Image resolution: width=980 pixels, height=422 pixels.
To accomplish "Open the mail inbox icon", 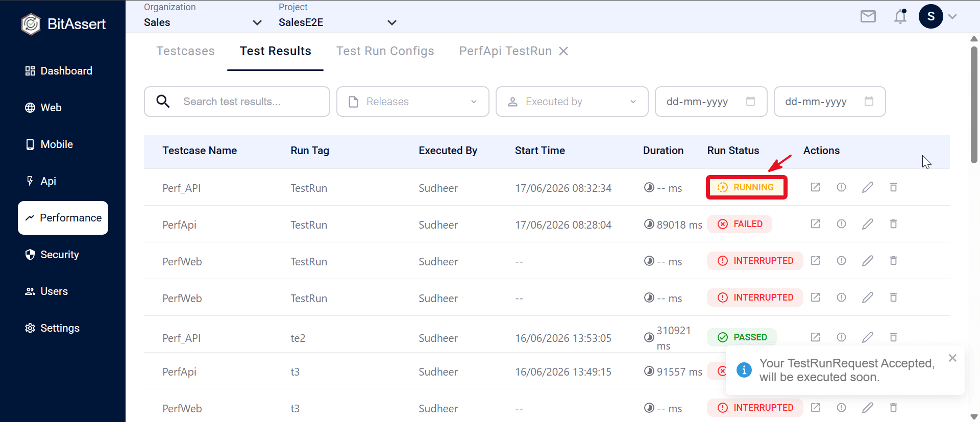I will coord(868,17).
